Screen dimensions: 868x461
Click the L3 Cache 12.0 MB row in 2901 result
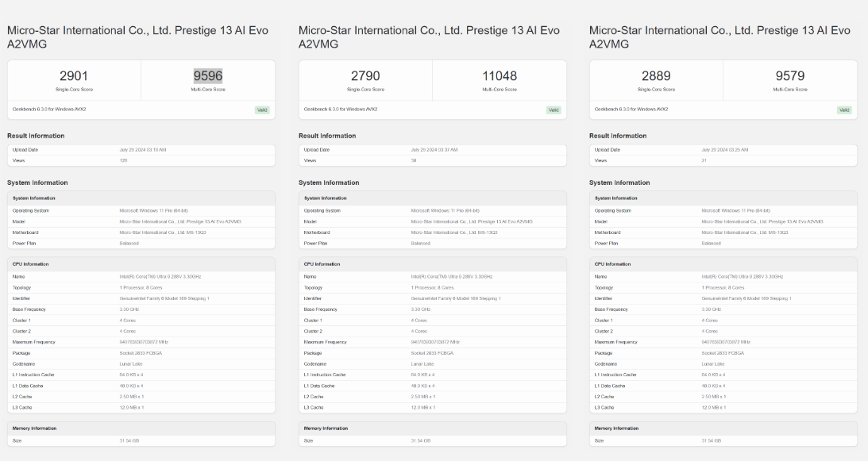coord(141,408)
